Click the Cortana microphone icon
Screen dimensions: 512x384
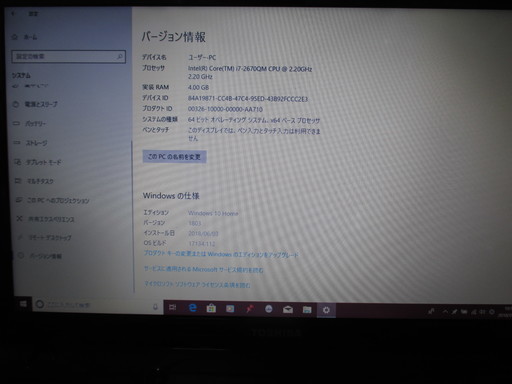click(155, 307)
